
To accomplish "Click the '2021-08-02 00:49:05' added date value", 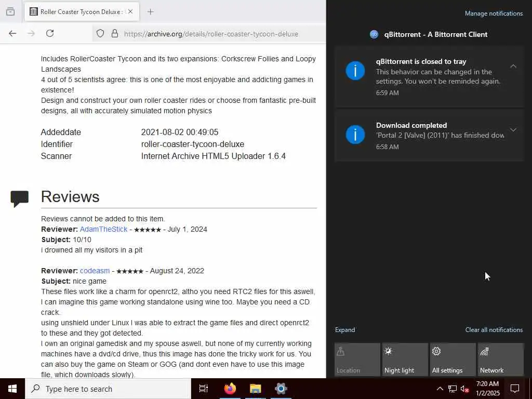I will (x=180, y=132).
